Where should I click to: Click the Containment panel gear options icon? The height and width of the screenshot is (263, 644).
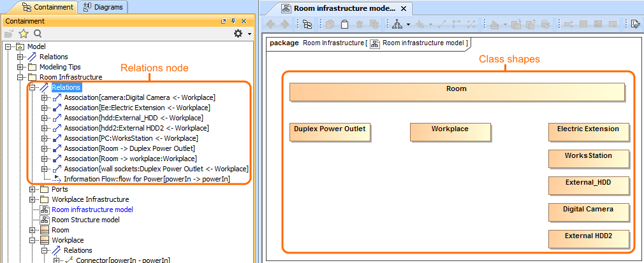(238, 34)
